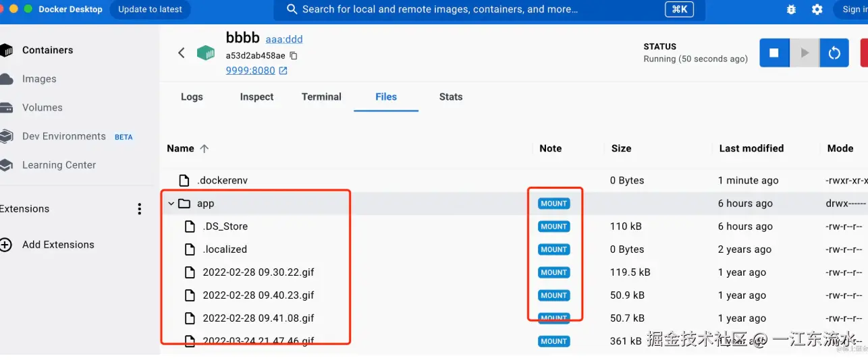Click the .dockerenv file icon
The width and height of the screenshot is (868, 360).
(x=184, y=180)
